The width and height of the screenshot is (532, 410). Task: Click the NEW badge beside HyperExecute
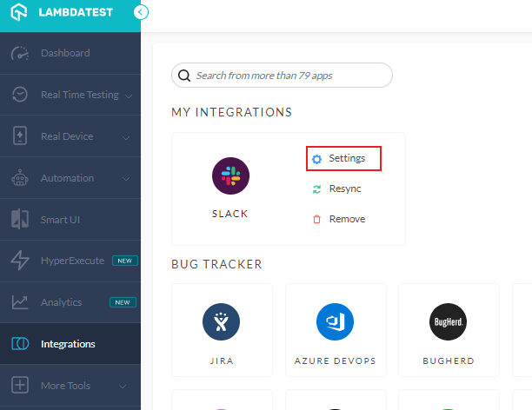tap(125, 261)
